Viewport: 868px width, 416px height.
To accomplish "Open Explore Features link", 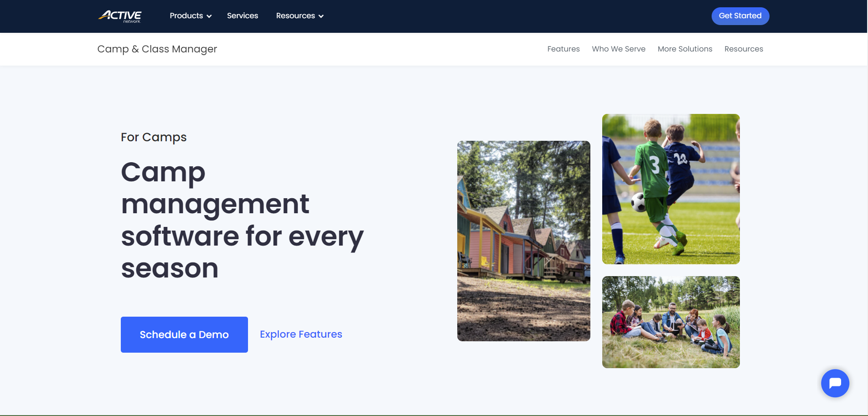I will pos(301,334).
